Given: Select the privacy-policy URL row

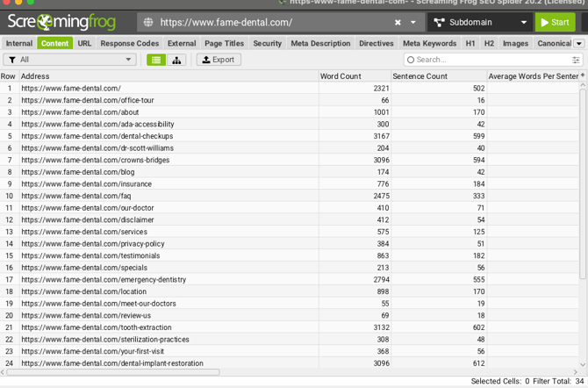Looking at the screenshot, I should coord(289,244).
